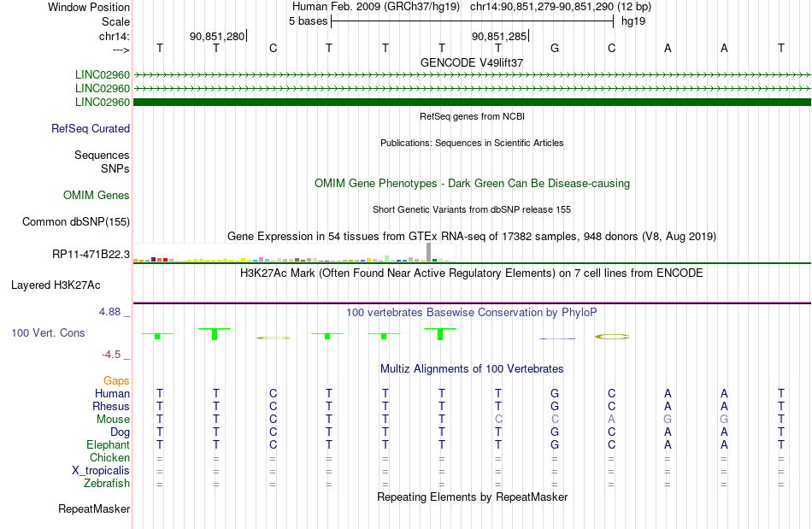The height and width of the screenshot is (529, 812).
Task: Click 'Multiz Alignments of 100 Vertebrates' title
Action: 472,368
